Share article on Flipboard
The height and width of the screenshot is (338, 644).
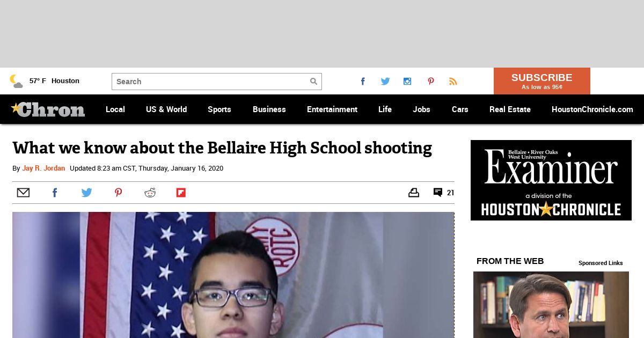coord(181,193)
